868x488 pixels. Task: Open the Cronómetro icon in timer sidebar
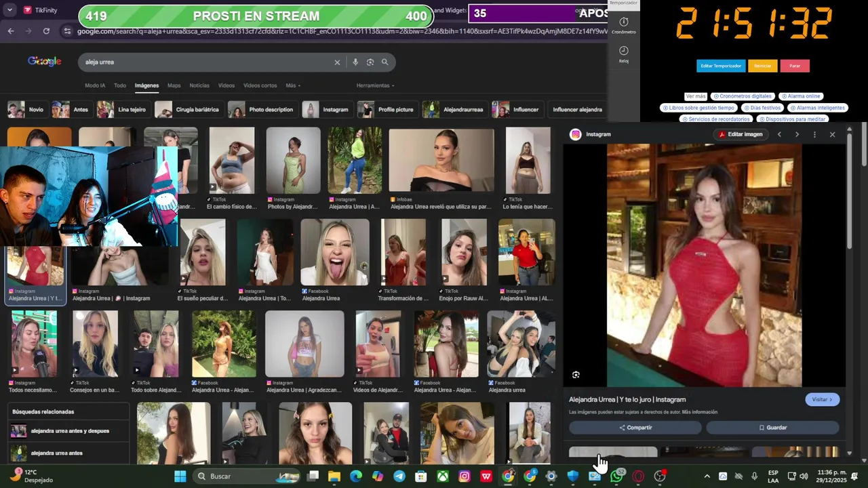[x=624, y=26]
